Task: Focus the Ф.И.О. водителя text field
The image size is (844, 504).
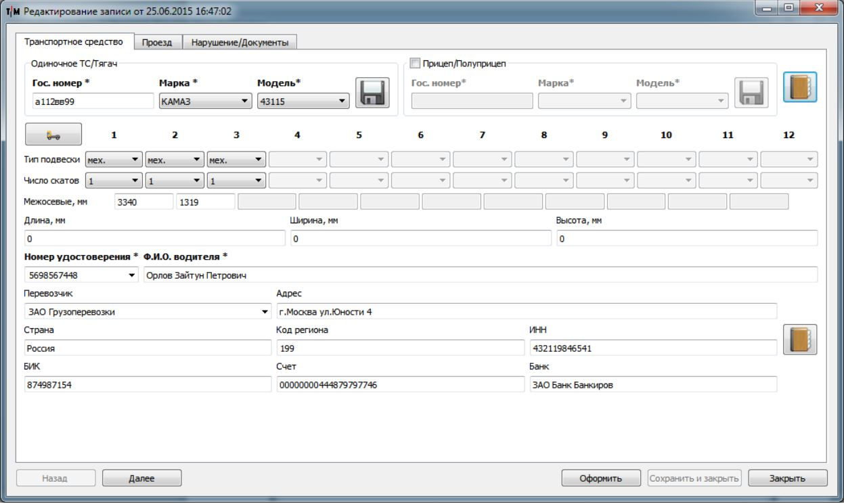Action: click(480, 275)
